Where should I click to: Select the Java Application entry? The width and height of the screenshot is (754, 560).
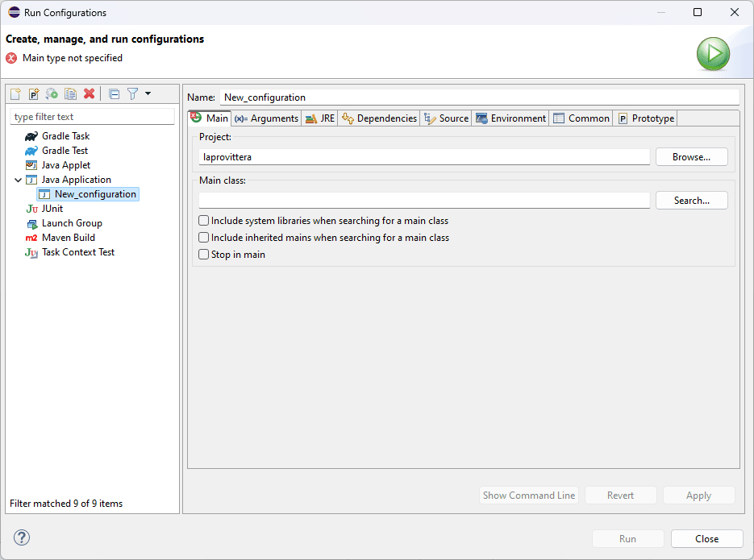77,180
